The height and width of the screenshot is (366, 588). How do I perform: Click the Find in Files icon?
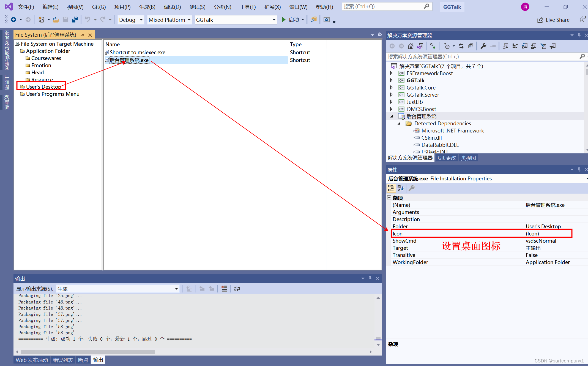(314, 20)
